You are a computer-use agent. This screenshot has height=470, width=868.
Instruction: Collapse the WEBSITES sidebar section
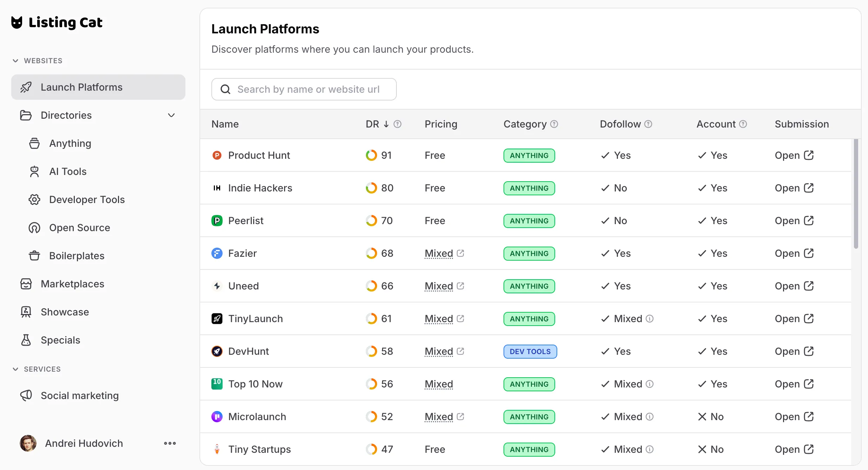pos(15,61)
